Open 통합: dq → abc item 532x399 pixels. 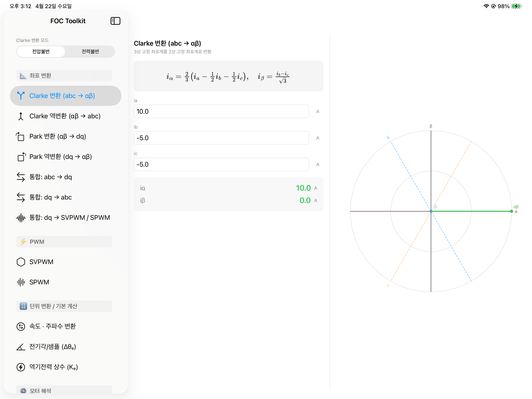pos(66,197)
